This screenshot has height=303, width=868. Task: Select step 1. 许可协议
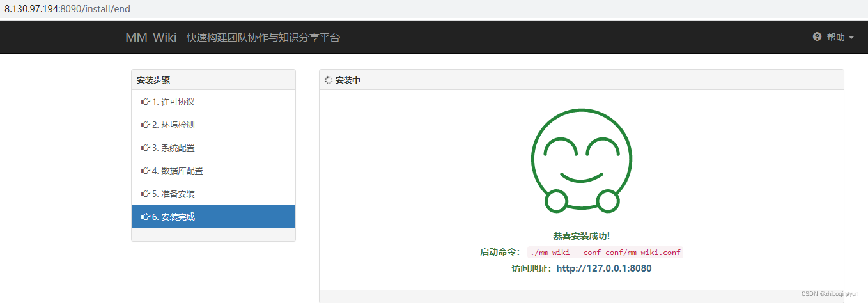click(213, 102)
